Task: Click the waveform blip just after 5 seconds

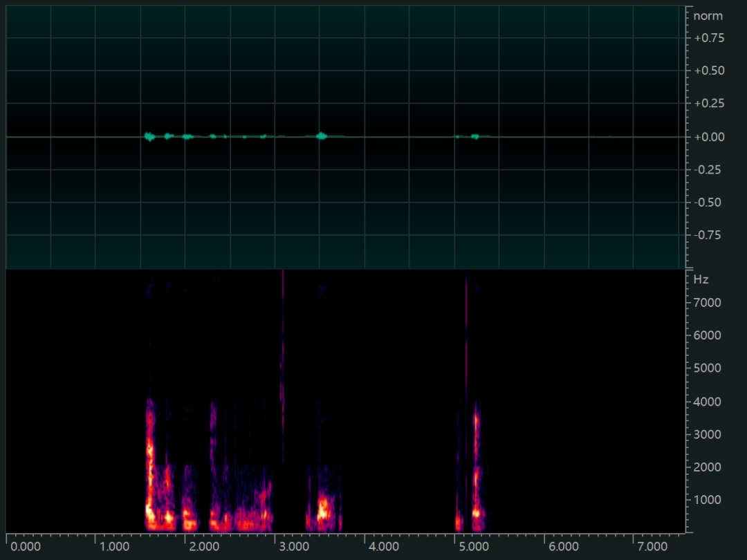Action: (x=474, y=136)
